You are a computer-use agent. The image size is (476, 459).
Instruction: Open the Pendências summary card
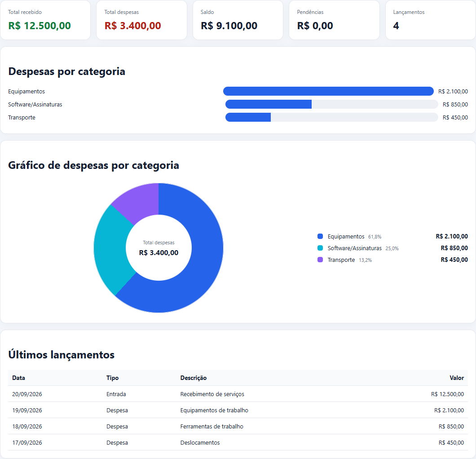pyautogui.click(x=334, y=20)
